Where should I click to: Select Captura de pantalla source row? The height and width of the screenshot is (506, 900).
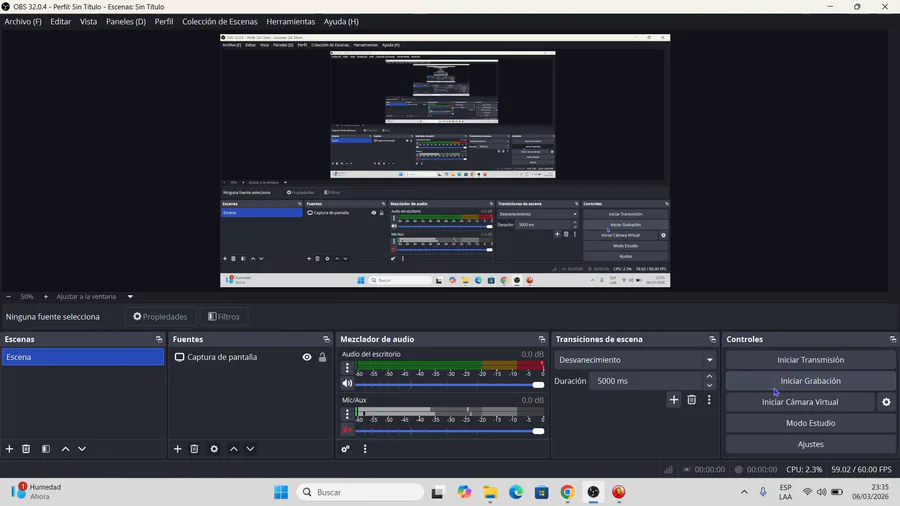click(x=250, y=357)
